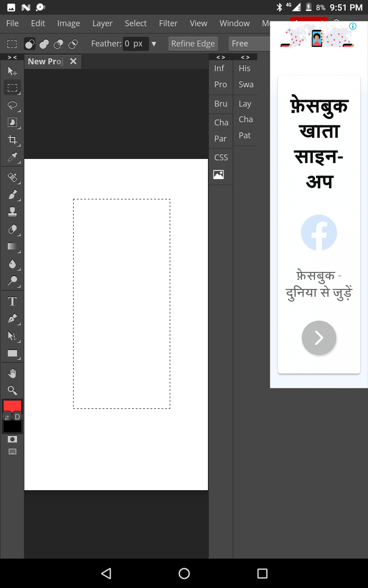Click the Refine Edge button

point(193,44)
